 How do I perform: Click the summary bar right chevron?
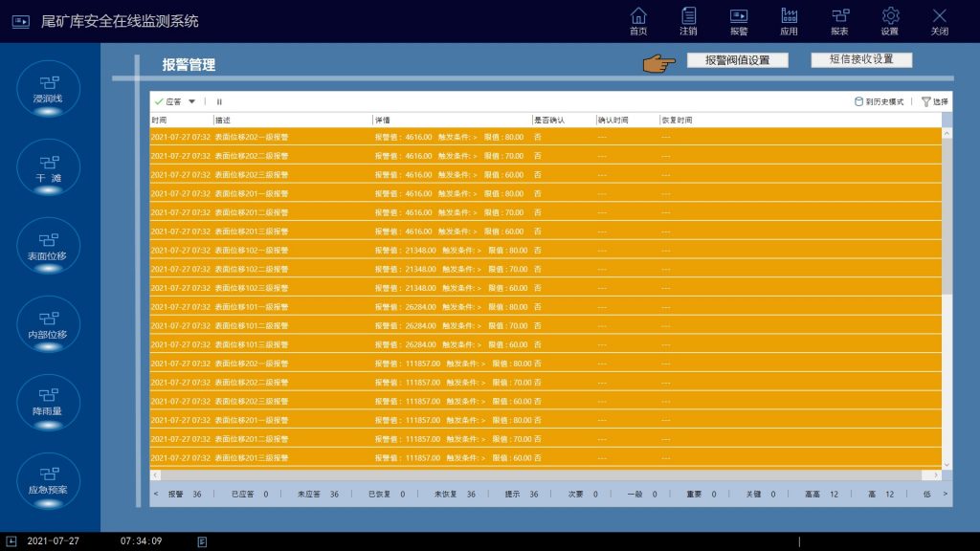coord(945,495)
